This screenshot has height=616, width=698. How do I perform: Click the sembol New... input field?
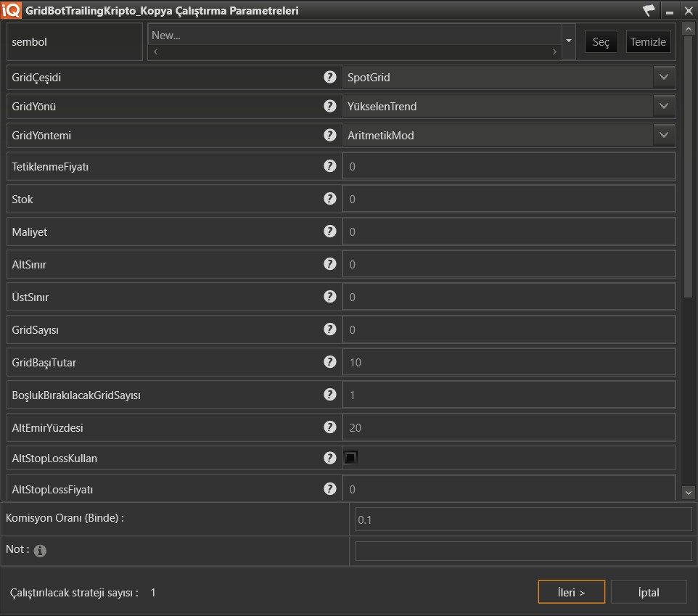[x=354, y=35]
